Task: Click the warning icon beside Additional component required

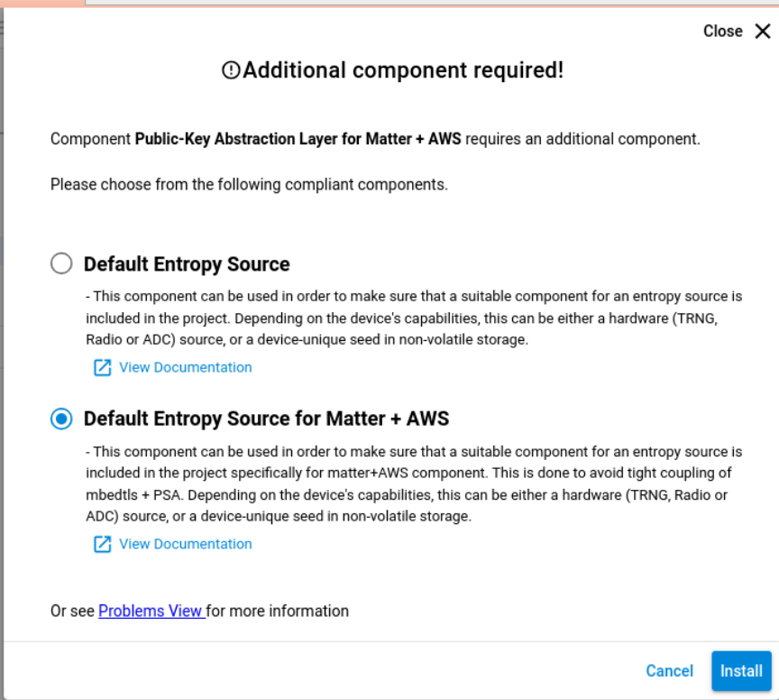Action: (231, 70)
